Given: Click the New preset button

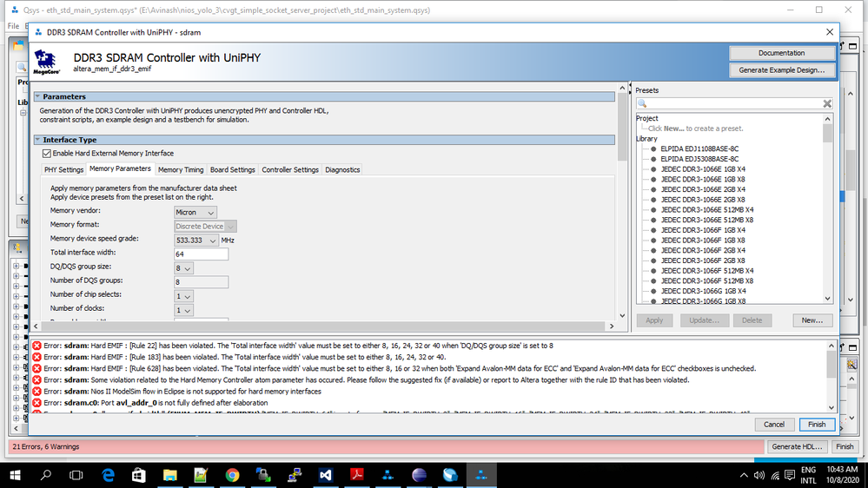Looking at the screenshot, I should coord(812,320).
